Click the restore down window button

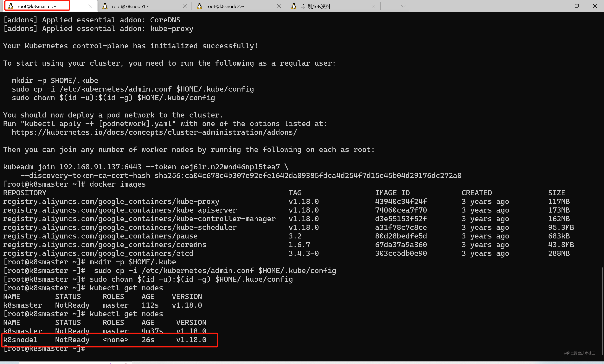tap(576, 6)
